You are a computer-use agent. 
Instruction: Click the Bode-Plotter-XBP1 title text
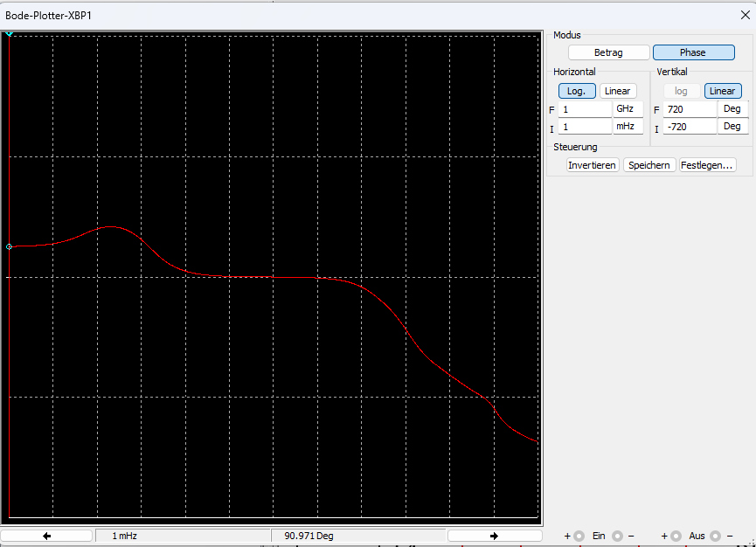(48, 16)
